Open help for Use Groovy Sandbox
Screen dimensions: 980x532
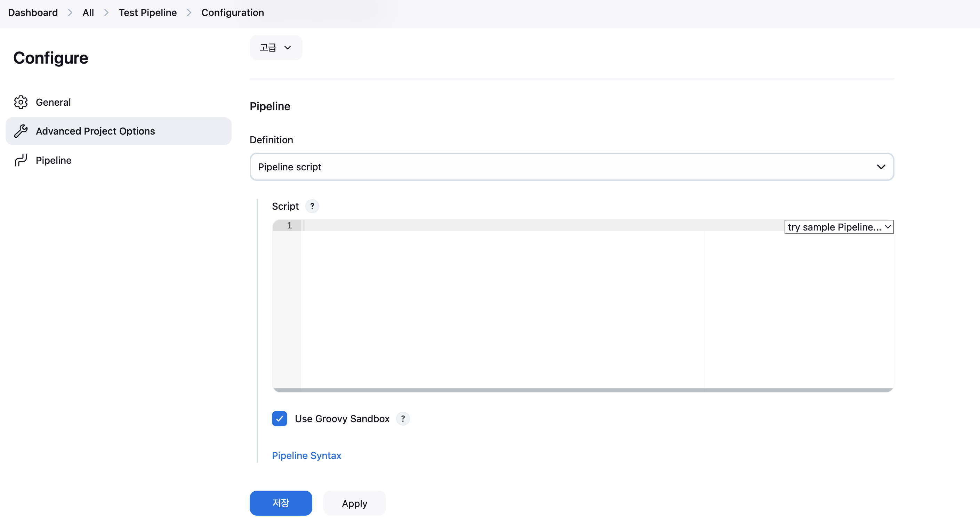(402, 419)
